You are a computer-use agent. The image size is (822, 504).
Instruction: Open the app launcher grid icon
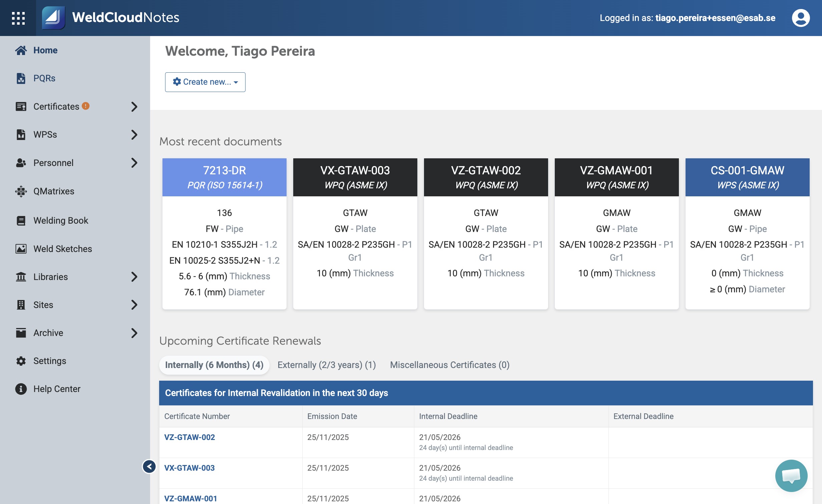(x=18, y=18)
